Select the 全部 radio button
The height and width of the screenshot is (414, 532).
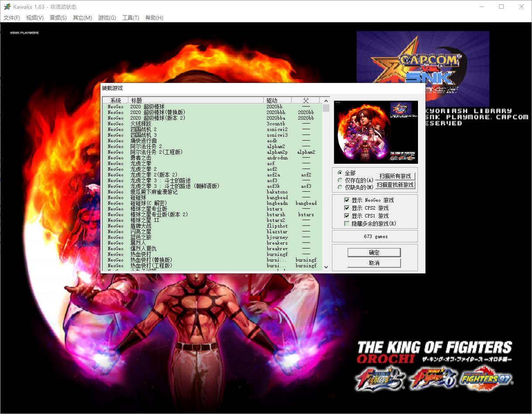coord(340,173)
